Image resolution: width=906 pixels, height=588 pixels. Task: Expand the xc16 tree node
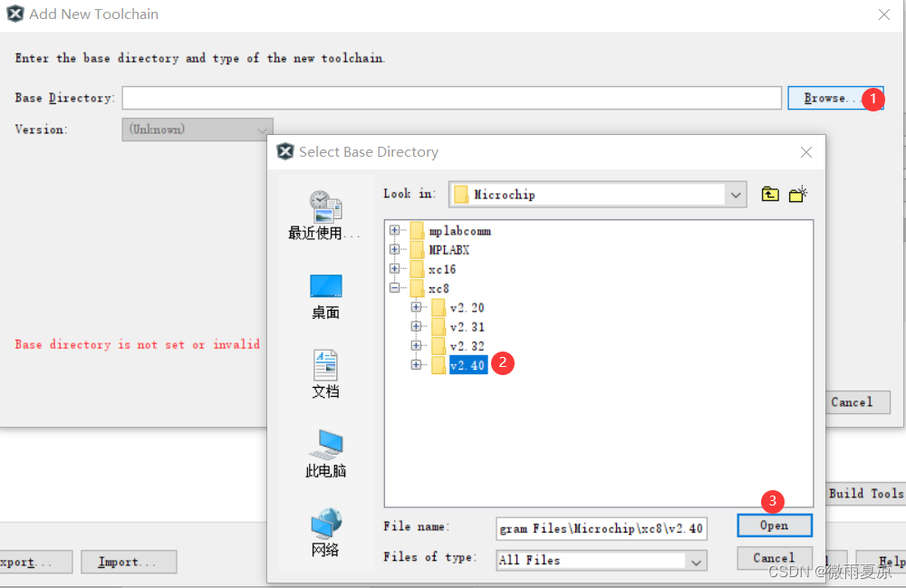click(395, 268)
